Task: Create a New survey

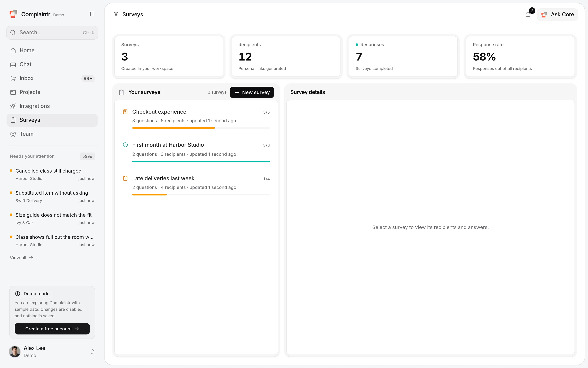Action: (x=252, y=92)
